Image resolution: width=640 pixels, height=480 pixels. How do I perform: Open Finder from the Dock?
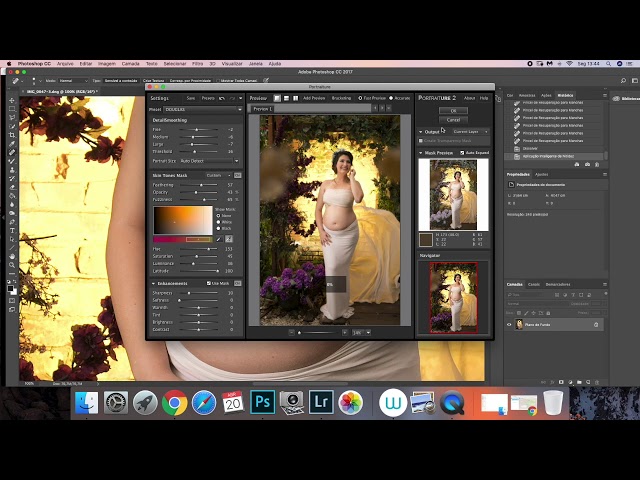pyautogui.click(x=87, y=403)
